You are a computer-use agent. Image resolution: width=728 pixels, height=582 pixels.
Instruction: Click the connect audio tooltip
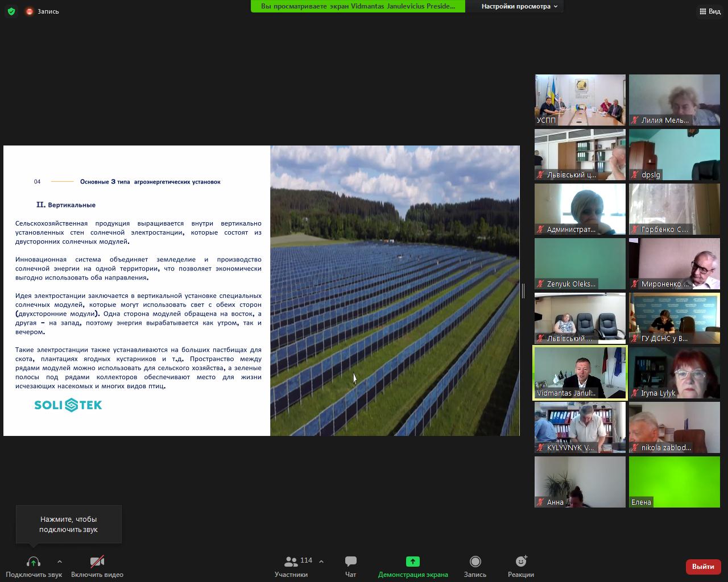[68, 524]
